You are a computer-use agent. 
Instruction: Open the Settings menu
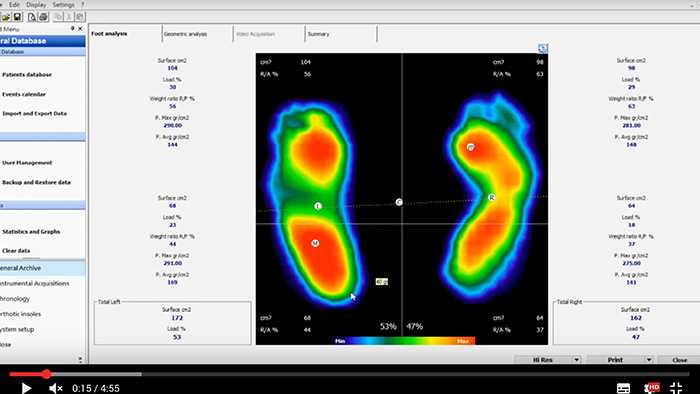(63, 4)
